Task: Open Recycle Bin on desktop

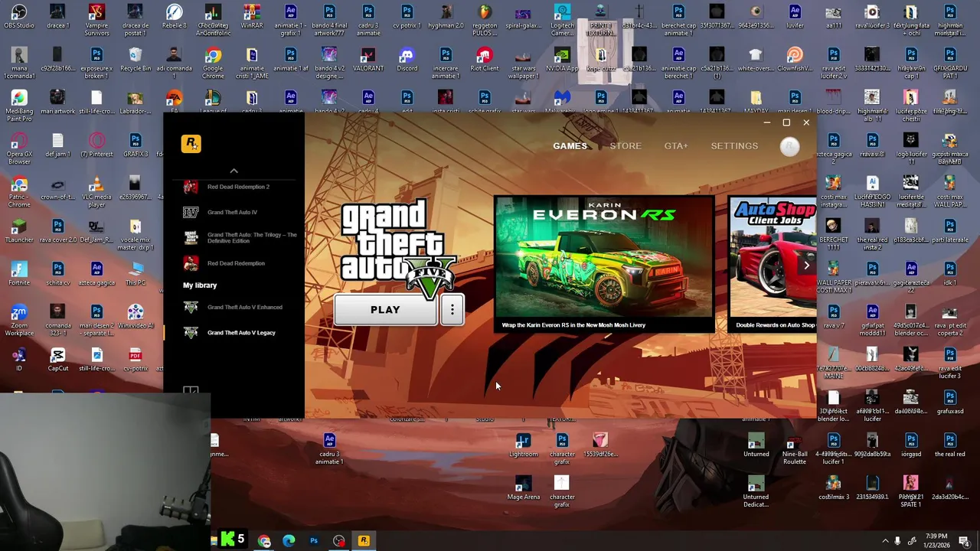Action: tap(136, 60)
